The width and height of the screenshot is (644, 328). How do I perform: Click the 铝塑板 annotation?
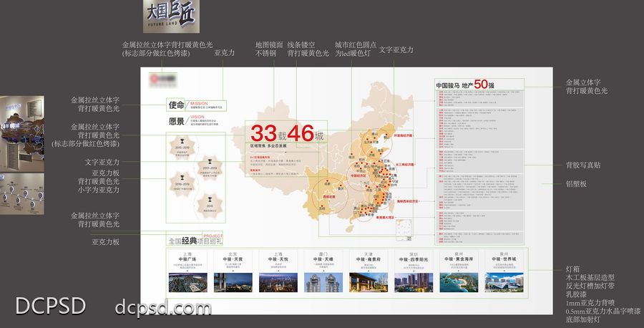(576, 184)
